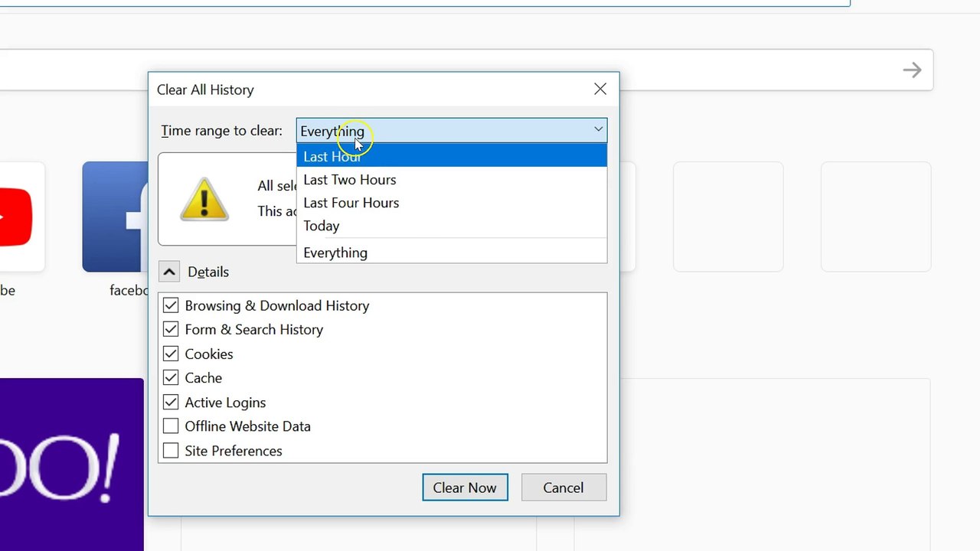This screenshot has width=980, height=551.
Task: Choose Last Two Hours time range
Action: (x=452, y=180)
